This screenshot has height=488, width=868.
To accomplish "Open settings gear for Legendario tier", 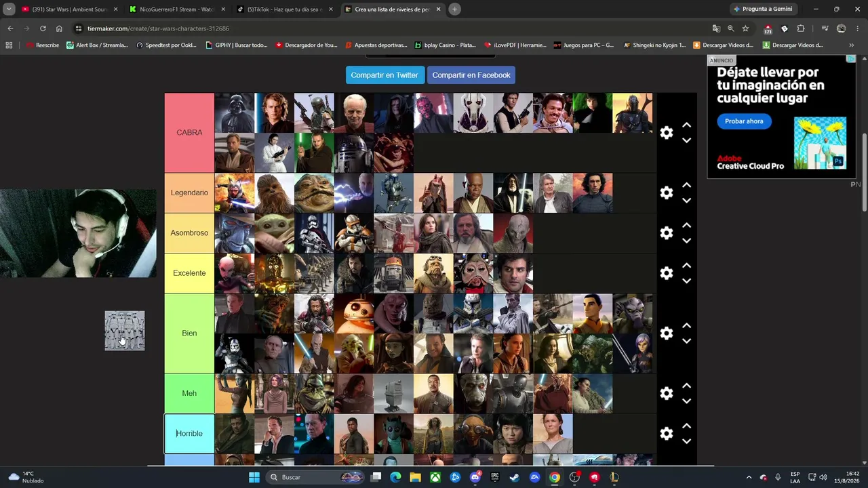I will tap(667, 193).
